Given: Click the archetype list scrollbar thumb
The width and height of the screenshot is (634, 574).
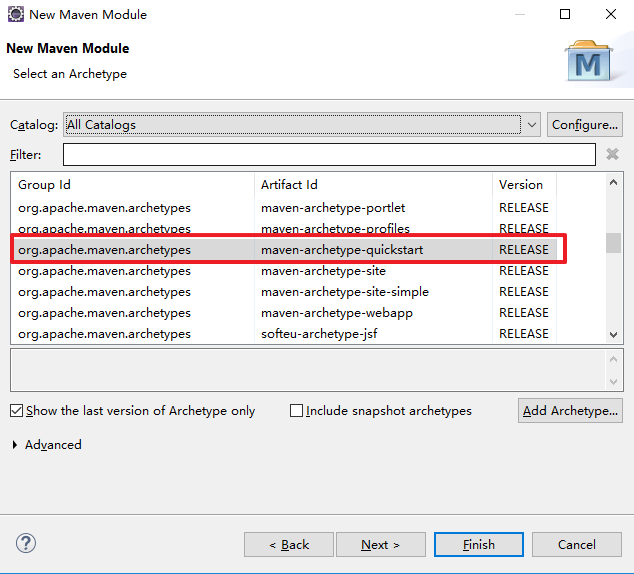Looking at the screenshot, I should point(613,243).
